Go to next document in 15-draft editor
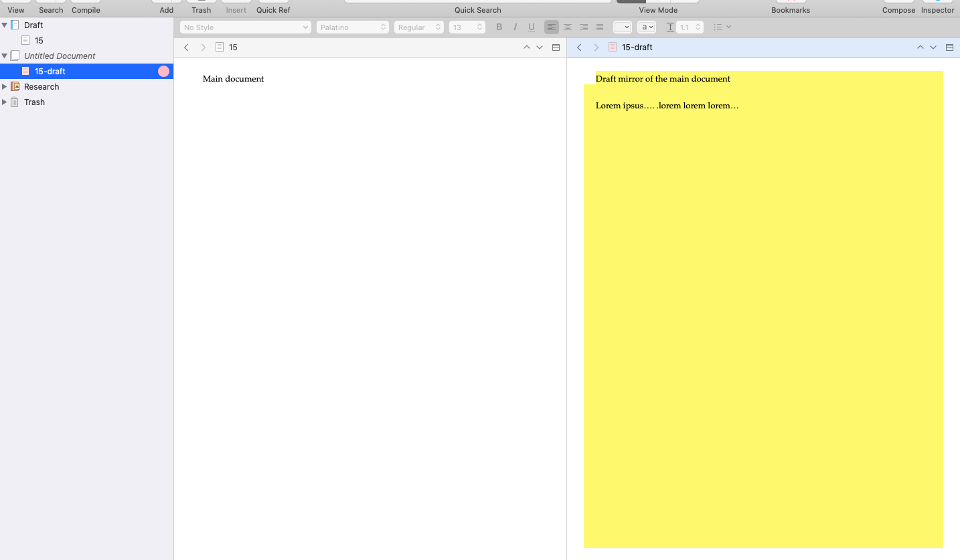Screen dimensions: 960x560 point(933,48)
